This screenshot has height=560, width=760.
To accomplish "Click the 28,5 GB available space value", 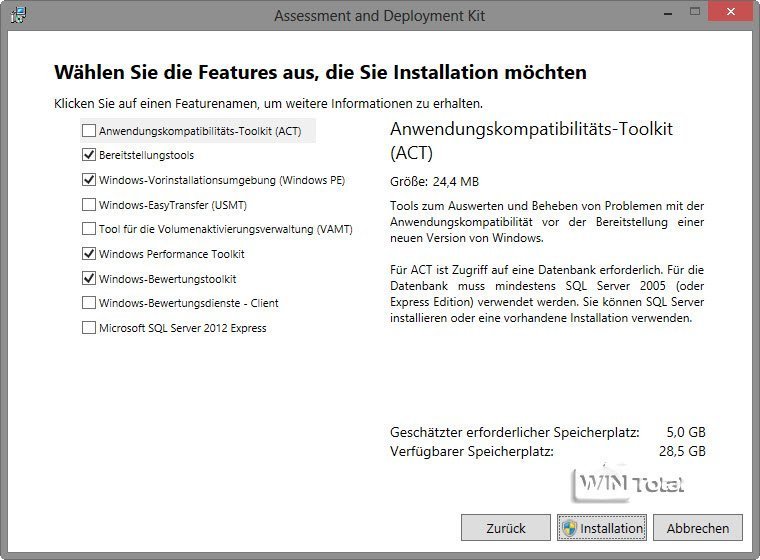I will tap(682, 451).
